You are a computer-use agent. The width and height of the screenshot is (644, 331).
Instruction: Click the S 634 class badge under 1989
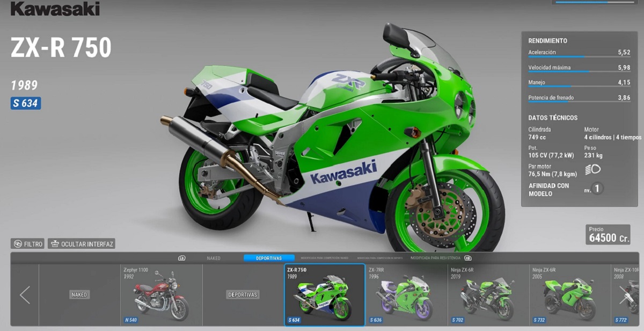click(26, 103)
